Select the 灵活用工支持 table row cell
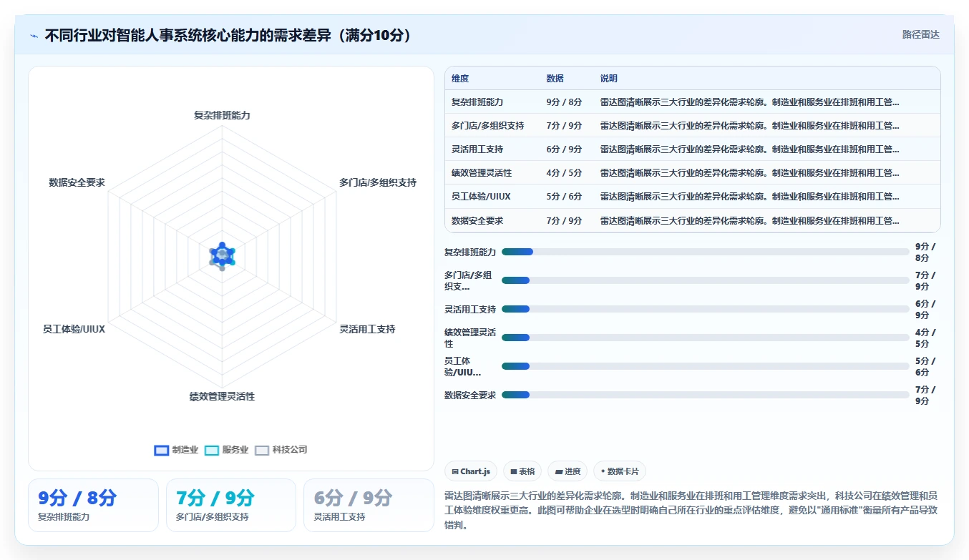 click(x=477, y=149)
